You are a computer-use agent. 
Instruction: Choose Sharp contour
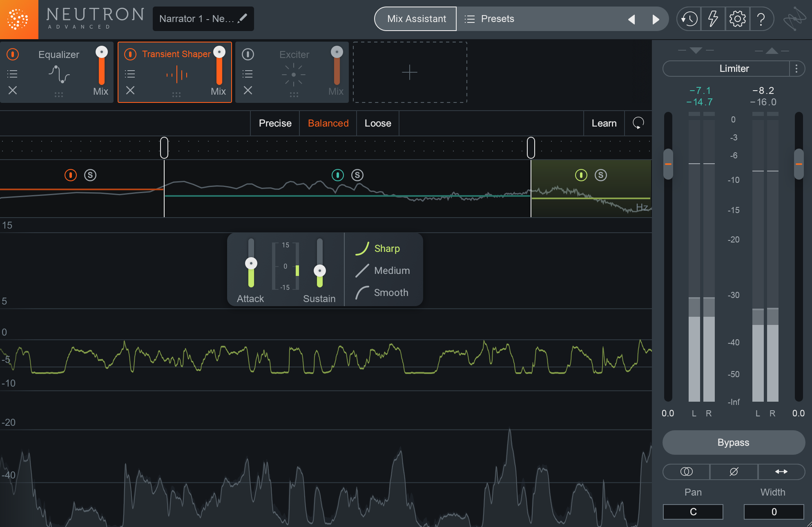coord(378,248)
